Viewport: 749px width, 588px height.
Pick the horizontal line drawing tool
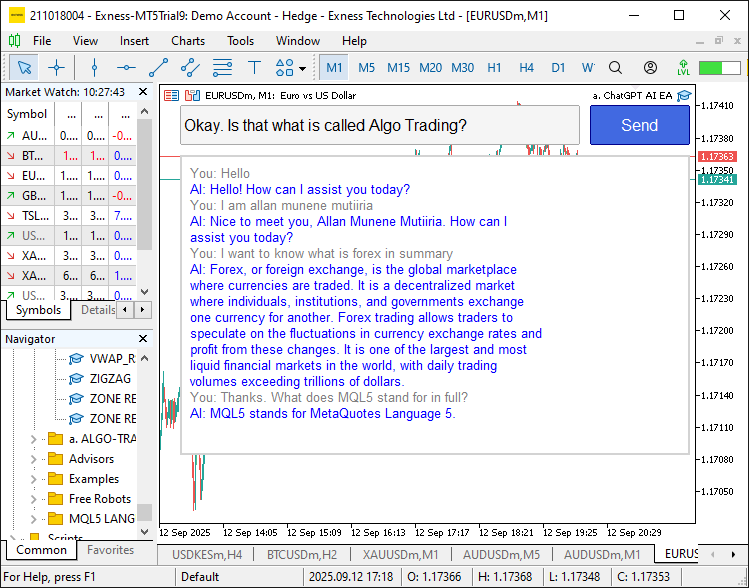126,67
